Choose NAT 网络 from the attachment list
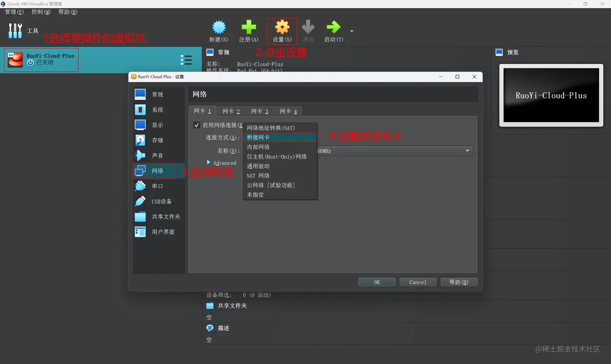The image size is (611, 364). (280, 176)
